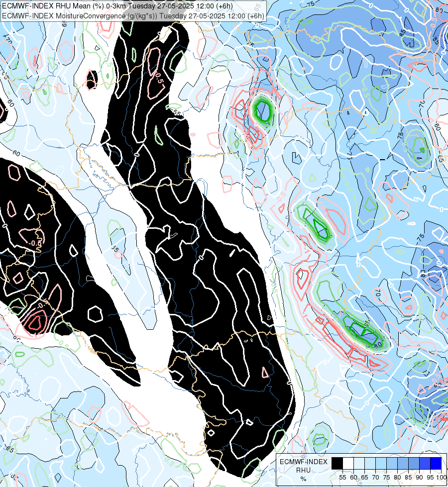This screenshot has height=487, width=448.
Task: Click the legend tick label 75
Action: tap(386, 478)
